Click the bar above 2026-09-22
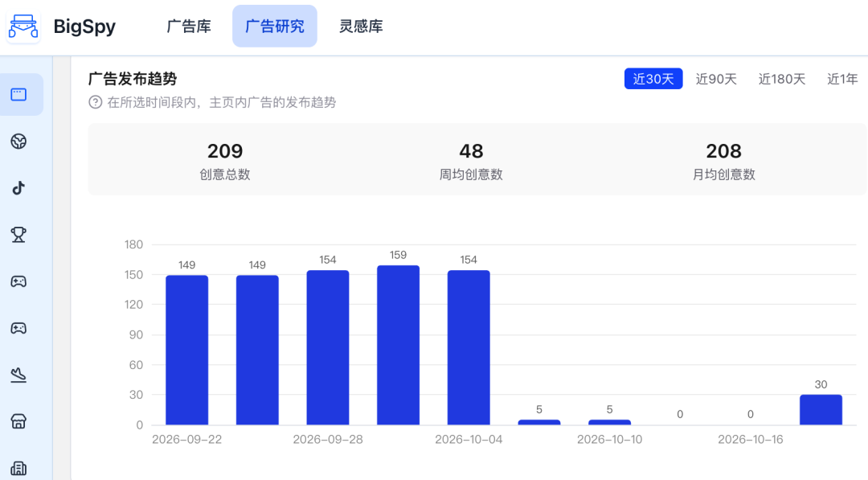The width and height of the screenshot is (868, 480). click(x=187, y=350)
